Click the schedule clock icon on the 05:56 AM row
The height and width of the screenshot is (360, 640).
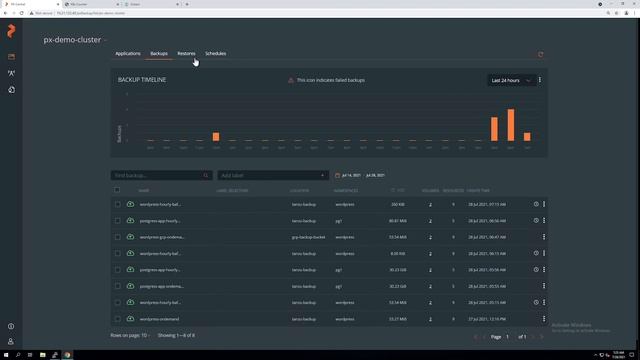click(x=536, y=269)
